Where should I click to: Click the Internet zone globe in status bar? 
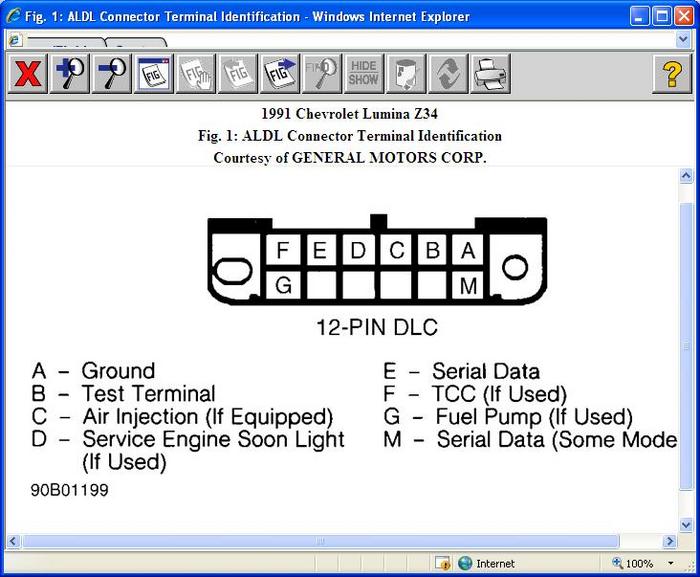coord(465,564)
